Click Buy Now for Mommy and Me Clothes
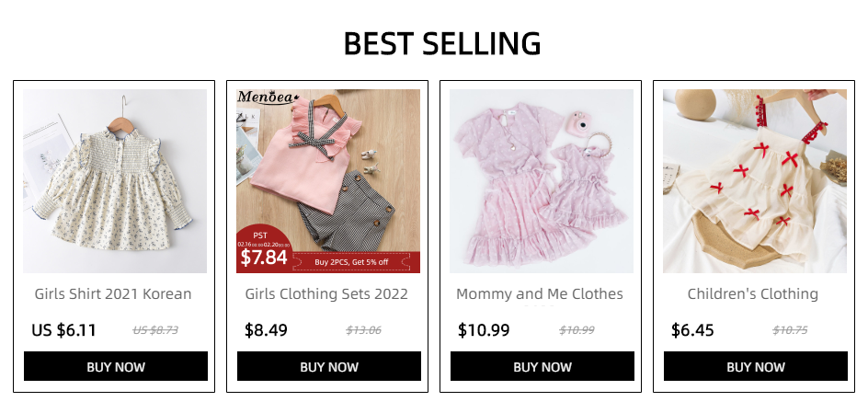Screen dimensions: 868x413 point(542,366)
